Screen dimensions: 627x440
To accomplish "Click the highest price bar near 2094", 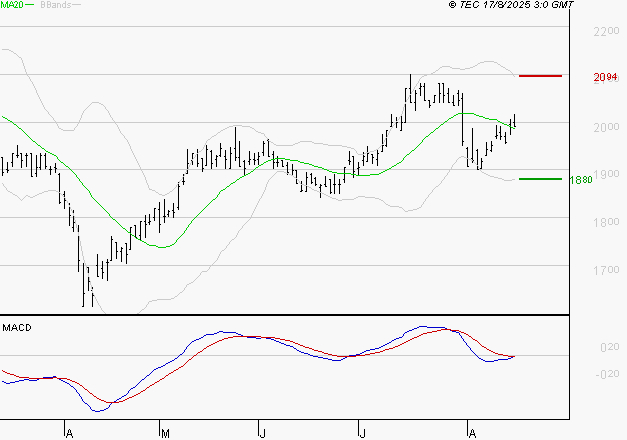I will (x=410, y=88).
